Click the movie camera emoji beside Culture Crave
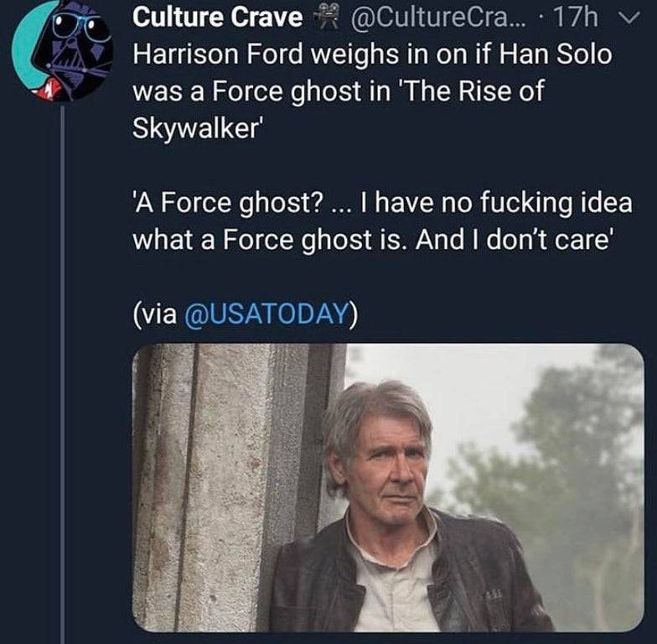657x644 pixels. pyautogui.click(x=327, y=18)
